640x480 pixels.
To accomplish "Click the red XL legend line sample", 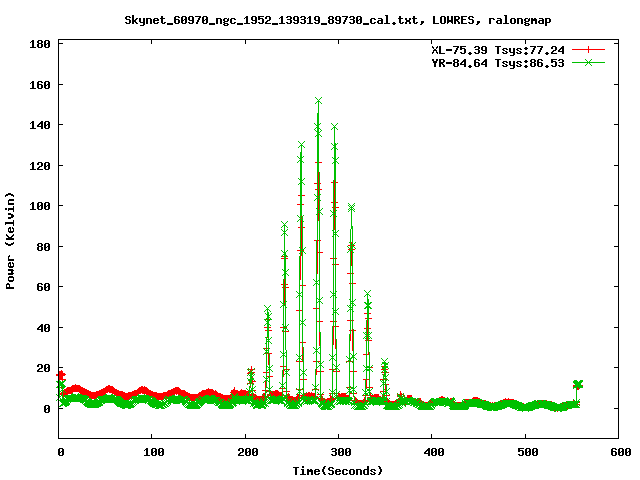I will [x=589, y=49].
